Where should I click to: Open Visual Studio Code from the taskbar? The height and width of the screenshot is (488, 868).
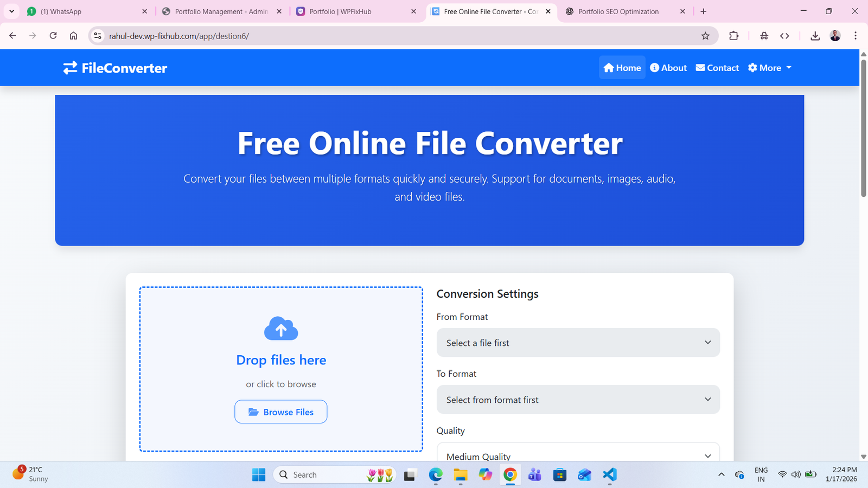[609, 474]
